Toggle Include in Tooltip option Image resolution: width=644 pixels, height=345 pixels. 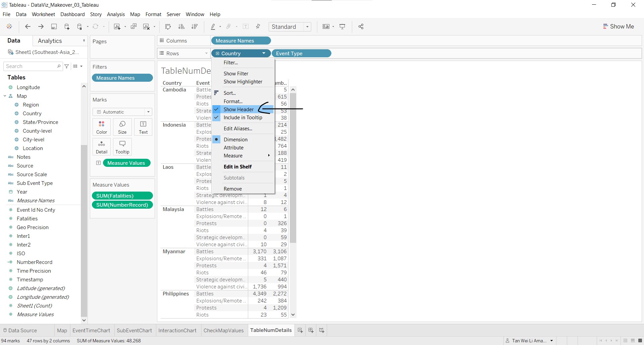click(243, 118)
